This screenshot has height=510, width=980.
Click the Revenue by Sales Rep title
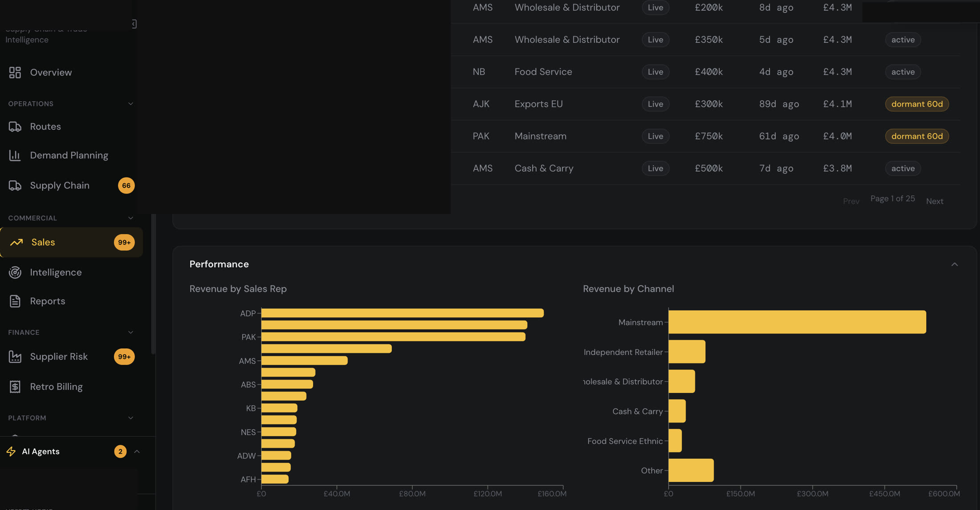click(238, 289)
